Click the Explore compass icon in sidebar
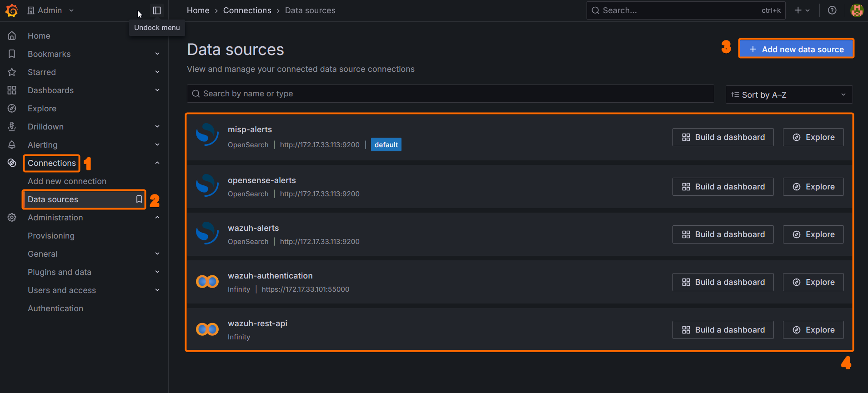 tap(12, 108)
